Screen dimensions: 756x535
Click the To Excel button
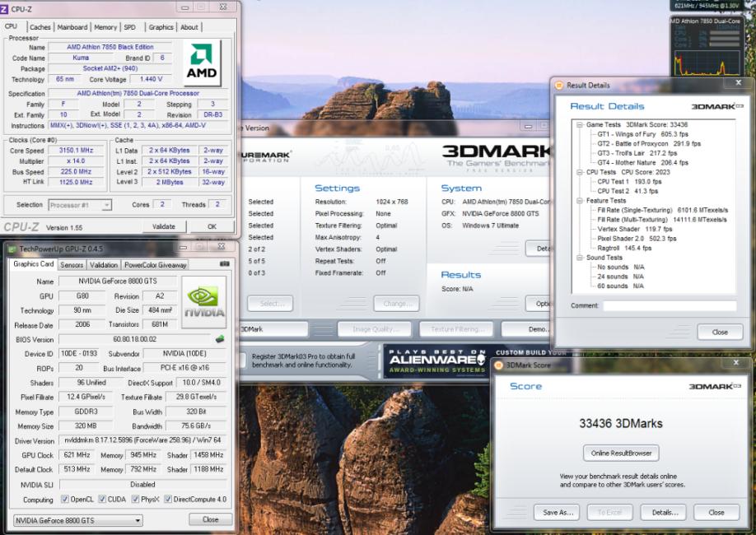coord(609,512)
